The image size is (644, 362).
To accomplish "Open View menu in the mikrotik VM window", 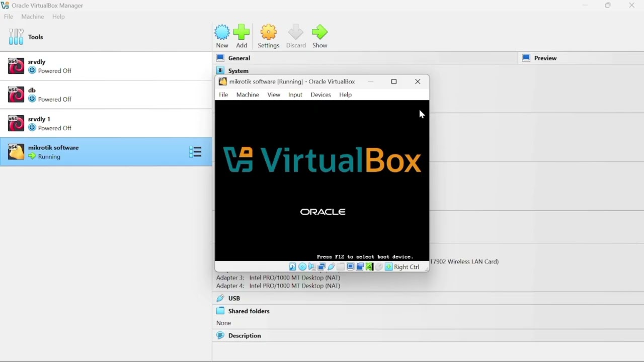I will coord(274,95).
